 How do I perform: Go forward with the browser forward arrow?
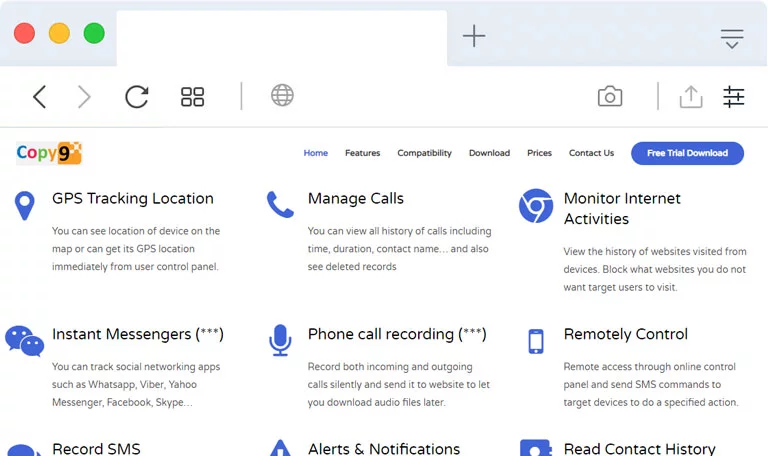pos(84,96)
